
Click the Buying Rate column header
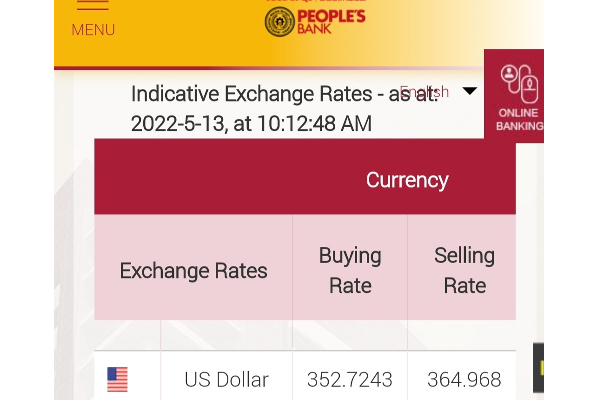coord(350,270)
